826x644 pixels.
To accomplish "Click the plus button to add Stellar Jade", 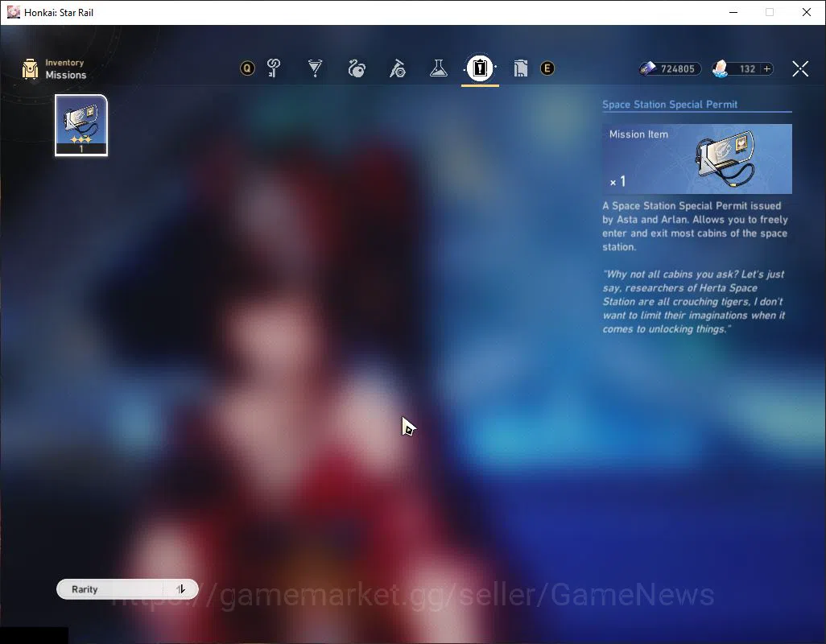I will [767, 69].
